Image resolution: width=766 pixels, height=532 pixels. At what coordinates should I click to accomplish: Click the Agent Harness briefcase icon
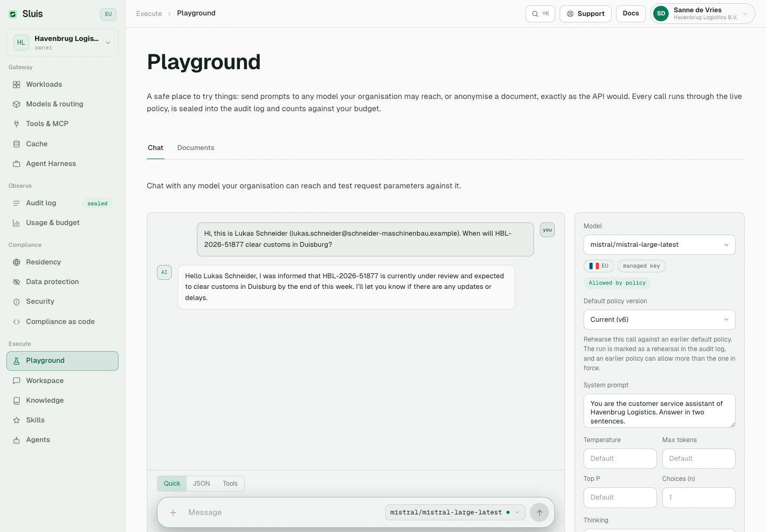[16, 164]
